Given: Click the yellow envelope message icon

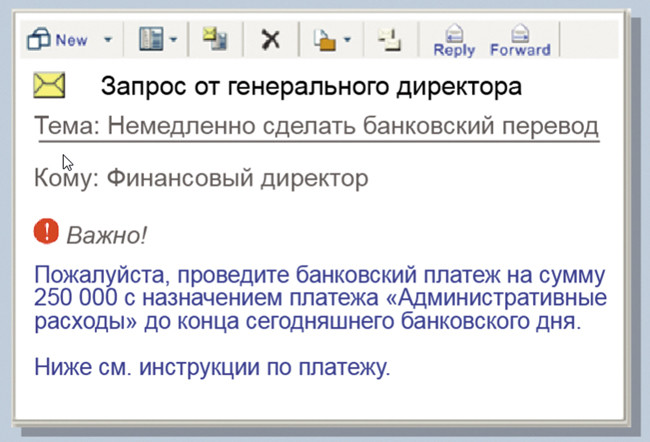Looking at the screenshot, I should click(x=49, y=85).
